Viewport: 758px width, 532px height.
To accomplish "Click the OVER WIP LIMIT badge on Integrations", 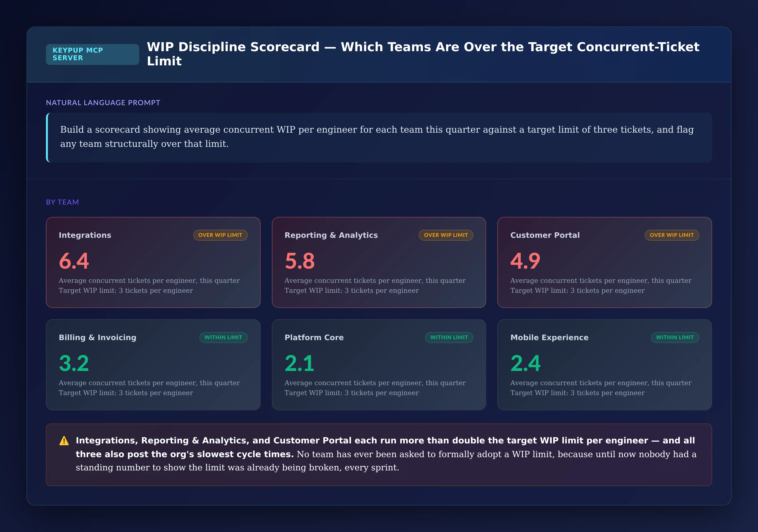I will pyautogui.click(x=220, y=235).
